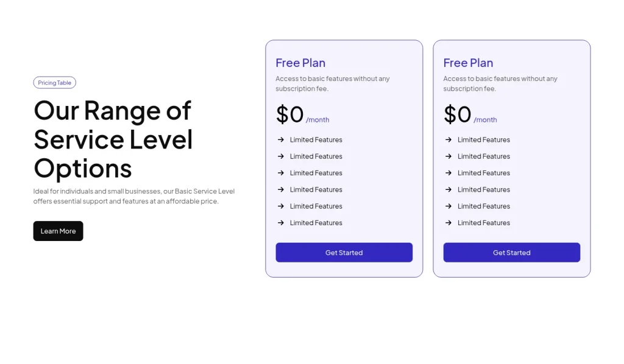This screenshot has width=624, height=364.
Task: Click the arrow beside the last Limited Features in the left card
Action: click(x=280, y=223)
